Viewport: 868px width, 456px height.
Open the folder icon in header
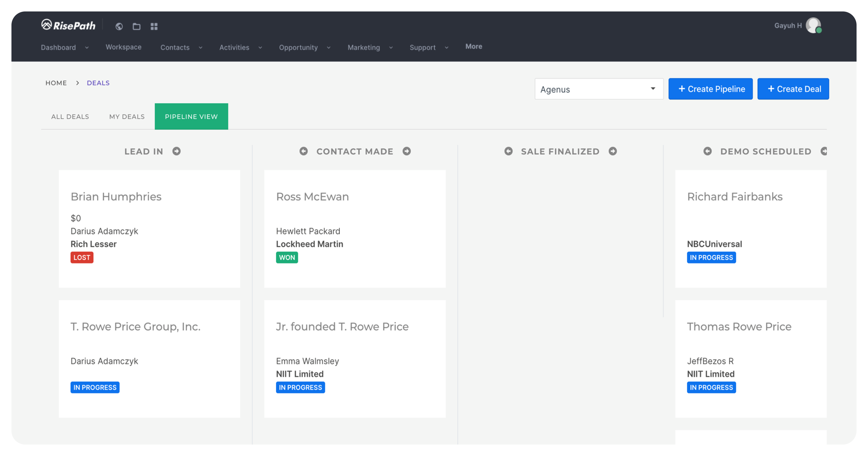pyautogui.click(x=137, y=26)
